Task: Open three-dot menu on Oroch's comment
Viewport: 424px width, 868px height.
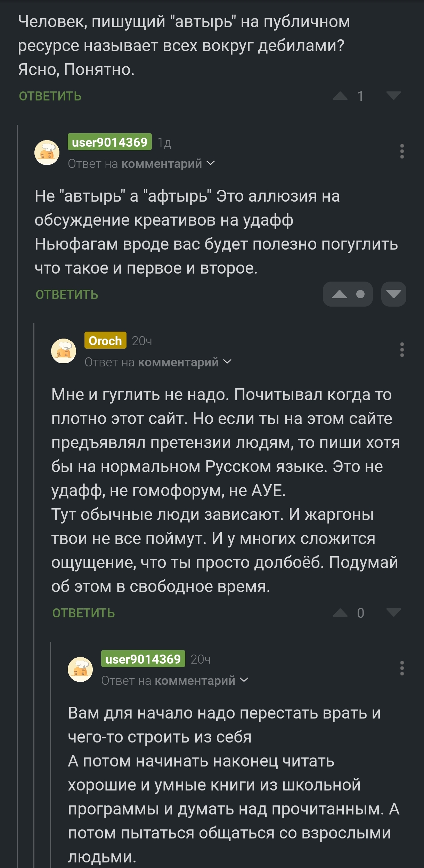Action: [402, 350]
